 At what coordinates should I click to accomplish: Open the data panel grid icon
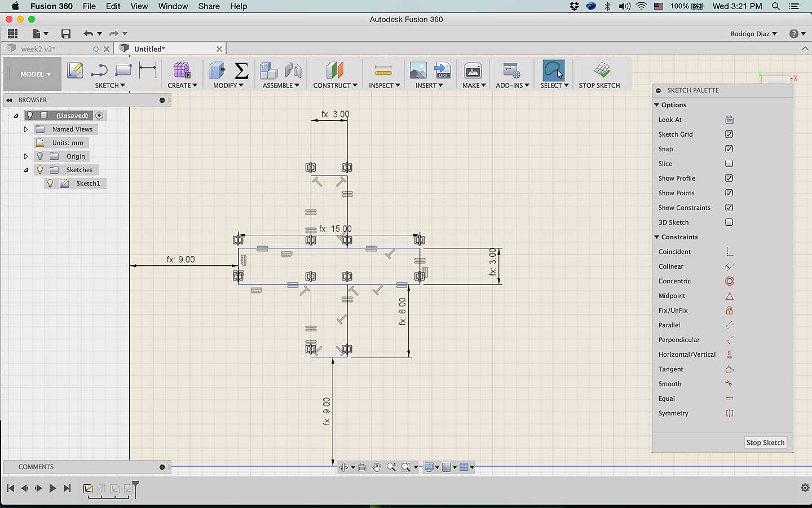click(12, 34)
